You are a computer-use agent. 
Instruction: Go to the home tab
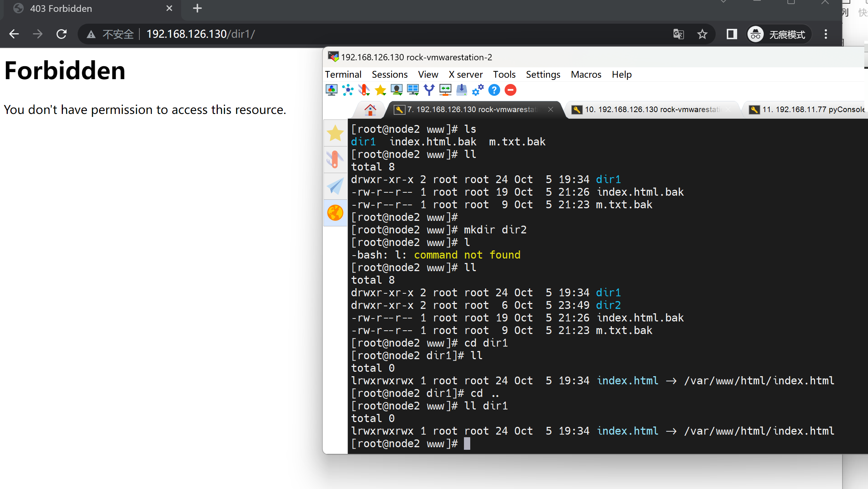click(370, 109)
